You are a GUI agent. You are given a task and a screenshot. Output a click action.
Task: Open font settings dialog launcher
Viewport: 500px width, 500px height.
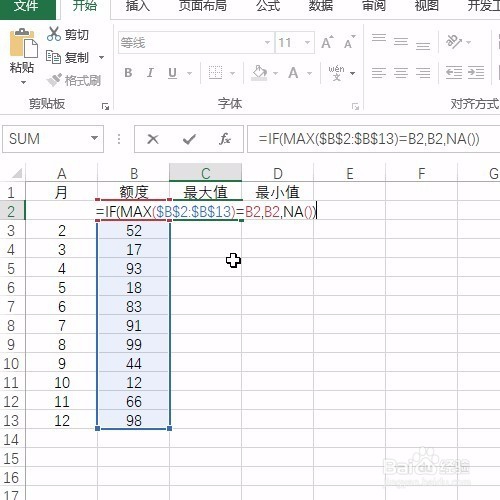click(355, 106)
